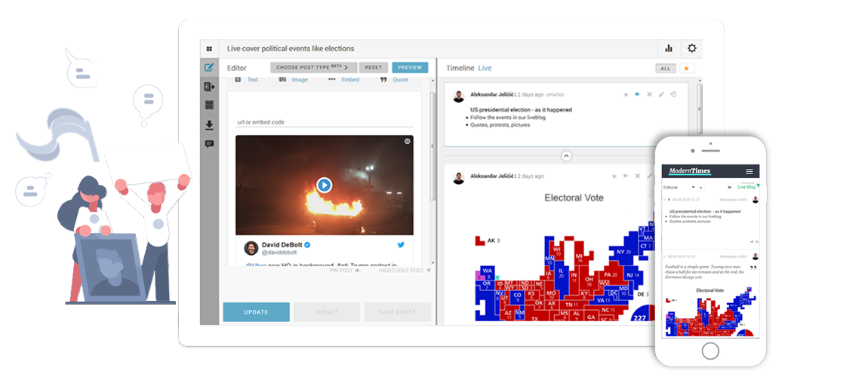Click 'US presidential election - as it happened' heading
This screenshot has height=371, width=868.
coord(521,109)
